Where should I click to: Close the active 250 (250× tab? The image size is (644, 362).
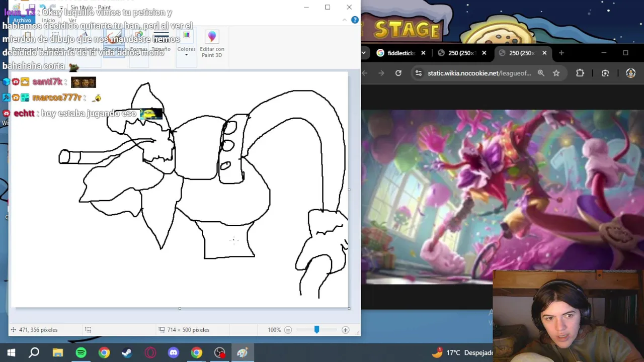coord(544,53)
